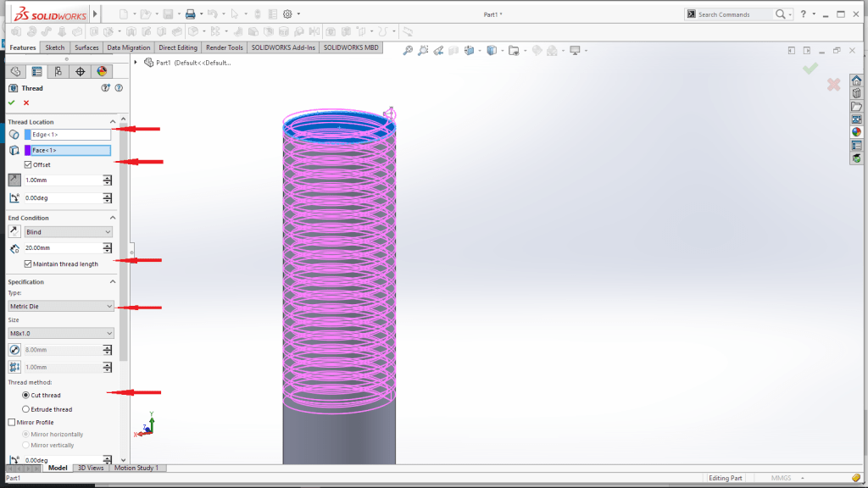Image resolution: width=868 pixels, height=488 pixels.
Task: Click the purple swatch beside Face<1>
Action: coord(27,150)
